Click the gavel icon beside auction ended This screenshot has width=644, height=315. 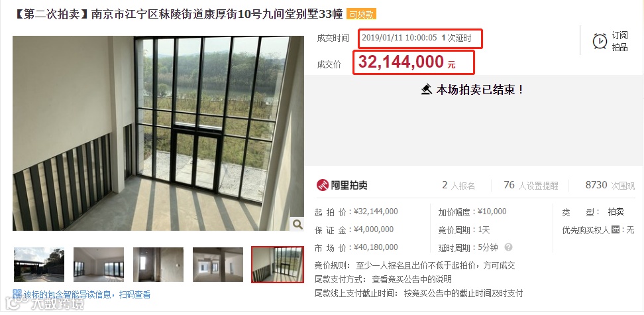click(427, 90)
